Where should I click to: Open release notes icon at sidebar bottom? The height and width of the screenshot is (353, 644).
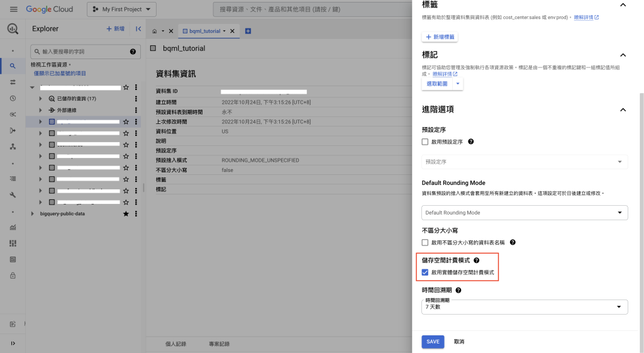point(13,324)
